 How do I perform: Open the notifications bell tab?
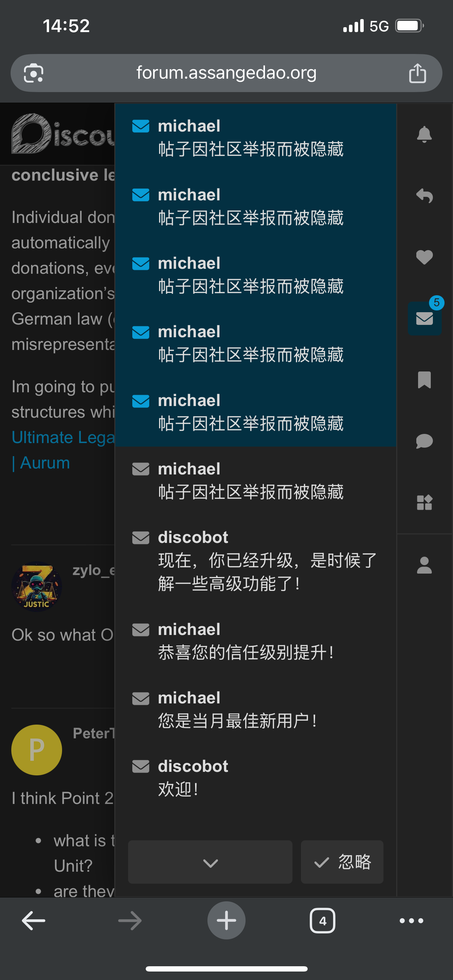coord(424,134)
